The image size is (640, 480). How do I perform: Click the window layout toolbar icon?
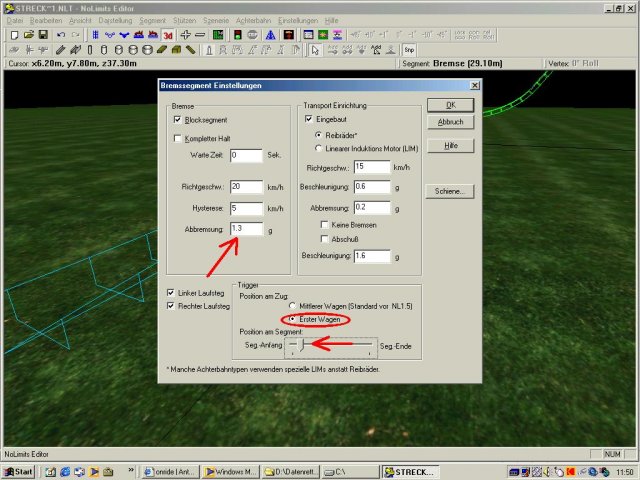(309, 35)
